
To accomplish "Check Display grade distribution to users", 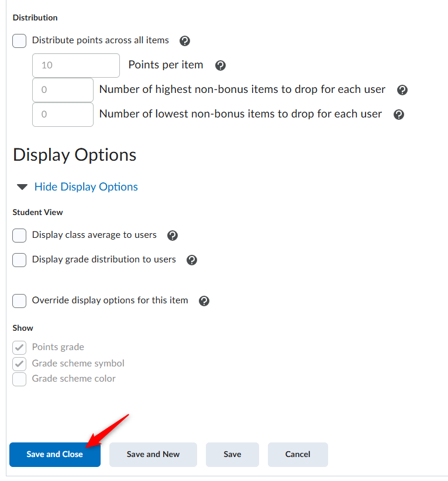I will coord(19,260).
